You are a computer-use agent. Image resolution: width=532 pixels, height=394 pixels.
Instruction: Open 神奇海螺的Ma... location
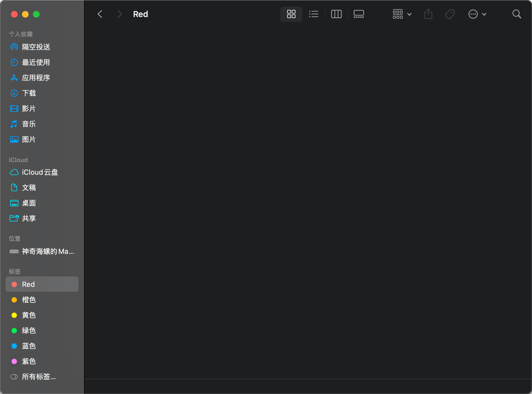click(48, 251)
